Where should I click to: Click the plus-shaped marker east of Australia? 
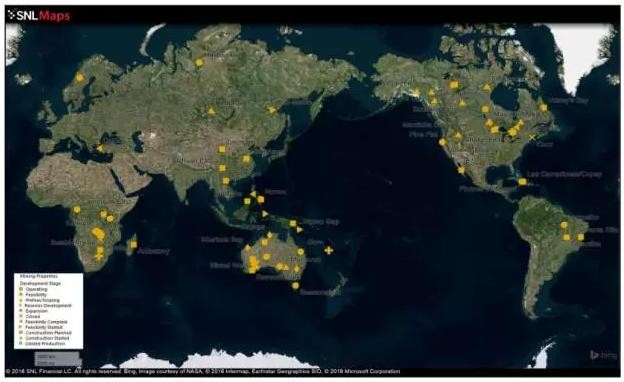(328, 250)
